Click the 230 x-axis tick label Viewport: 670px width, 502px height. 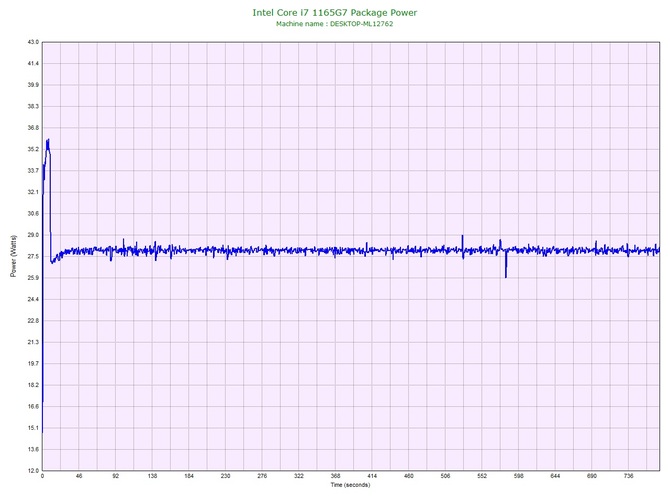click(226, 476)
